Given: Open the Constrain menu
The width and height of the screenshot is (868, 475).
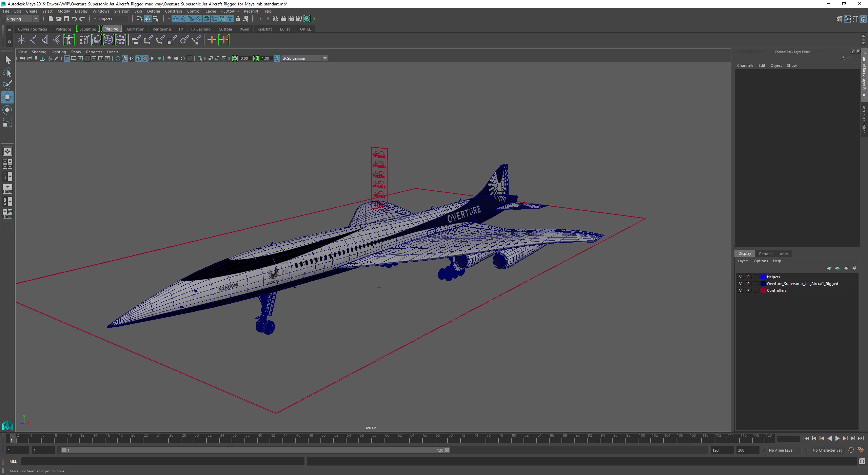Looking at the screenshot, I should click(174, 11).
